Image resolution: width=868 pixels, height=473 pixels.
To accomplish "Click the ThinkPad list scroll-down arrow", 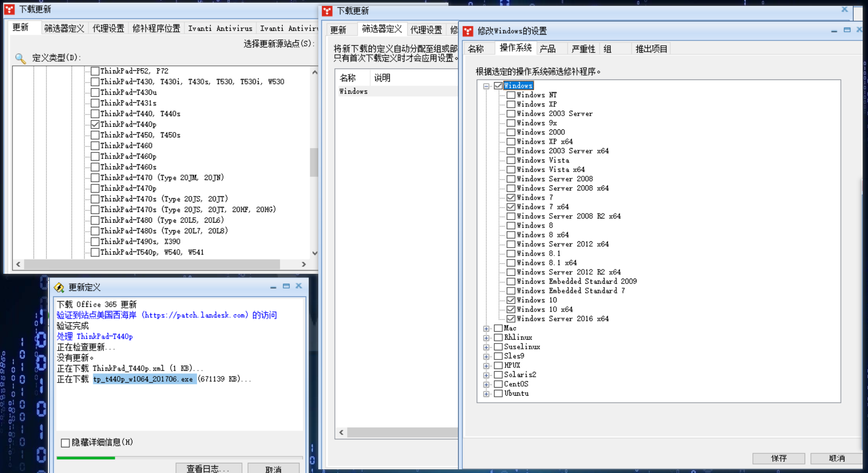I will coord(315,253).
